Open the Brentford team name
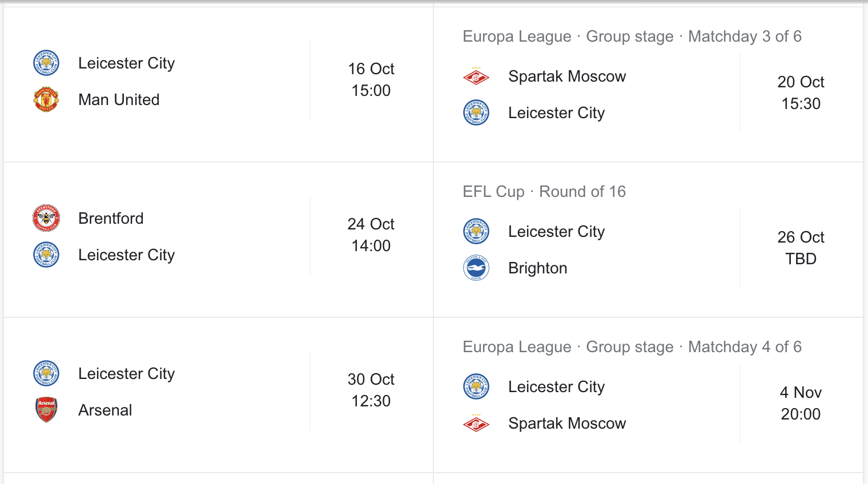Viewport: 868px width, 484px height. (x=111, y=218)
